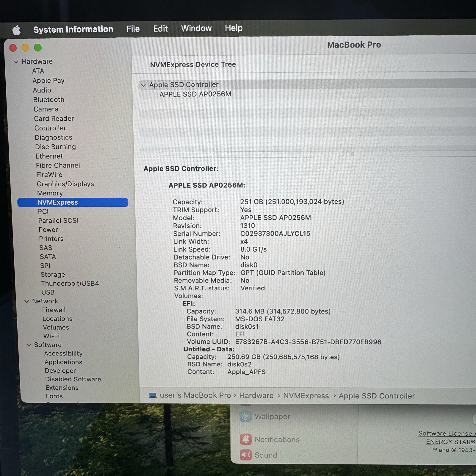Select the highlighted NVMExpress sidebar item
The height and width of the screenshot is (476, 476).
pyautogui.click(x=73, y=202)
